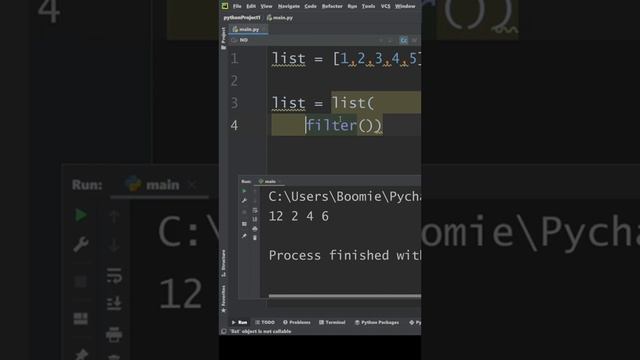Image resolution: width=640 pixels, height=360 pixels.
Task: Open the Refactor menu
Action: [x=332, y=6]
